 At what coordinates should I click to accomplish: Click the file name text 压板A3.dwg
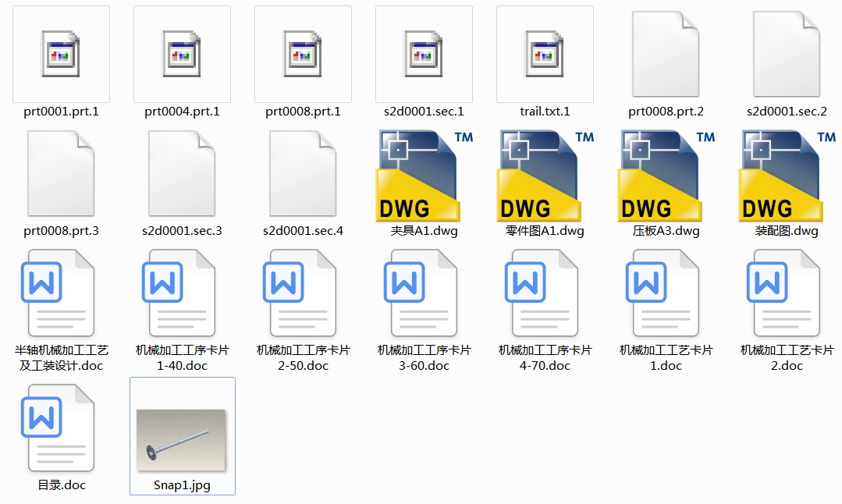tap(666, 232)
